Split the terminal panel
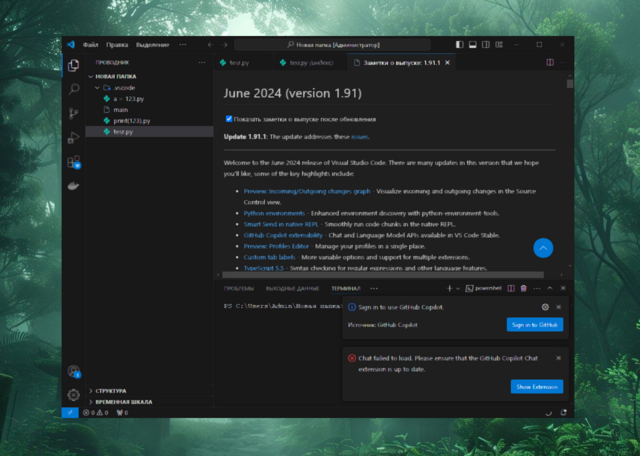 coord(511,288)
